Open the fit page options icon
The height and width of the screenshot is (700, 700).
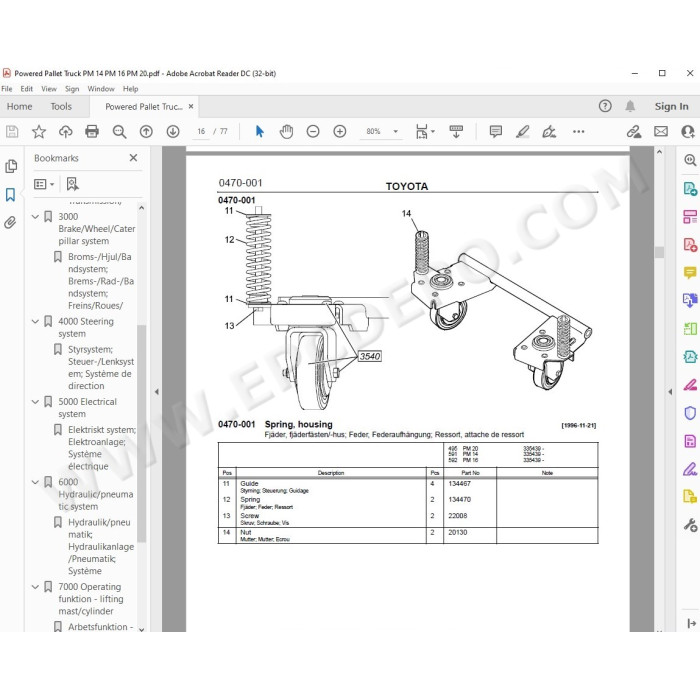(x=422, y=131)
